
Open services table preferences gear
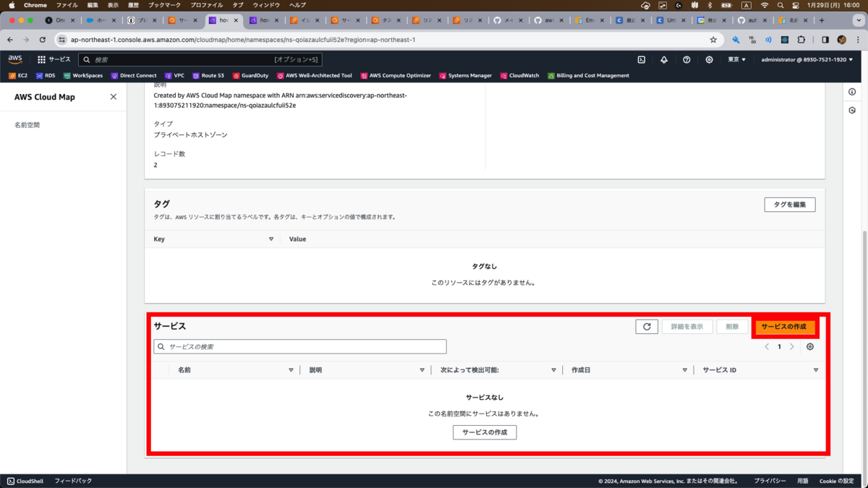tap(809, 346)
